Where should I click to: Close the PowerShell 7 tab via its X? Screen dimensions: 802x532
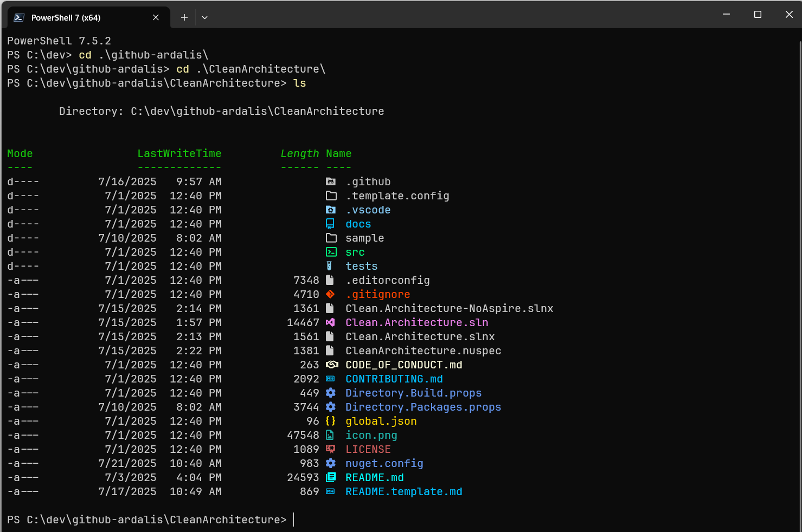click(156, 17)
